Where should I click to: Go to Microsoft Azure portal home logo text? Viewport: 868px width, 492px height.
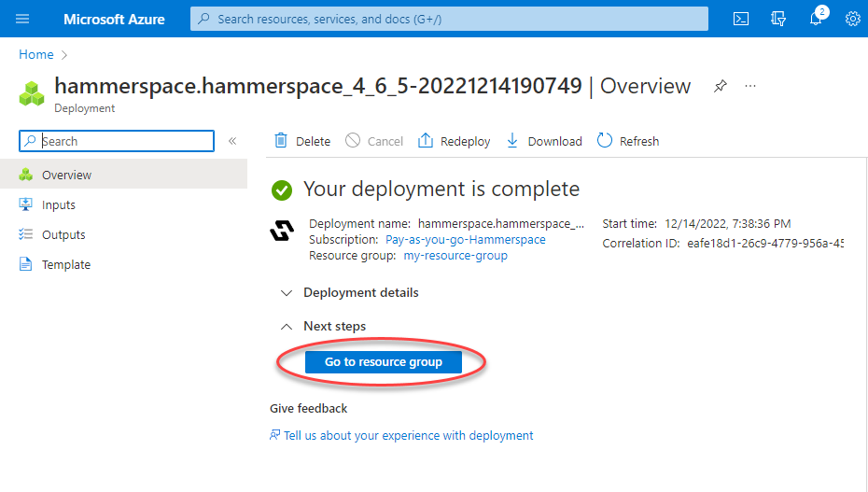pos(114,20)
